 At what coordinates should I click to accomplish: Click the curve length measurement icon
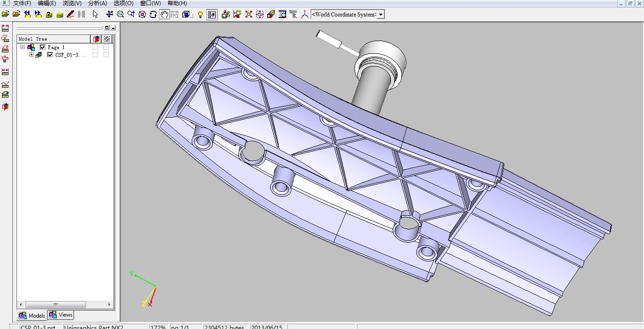pyautogui.click(x=5, y=84)
